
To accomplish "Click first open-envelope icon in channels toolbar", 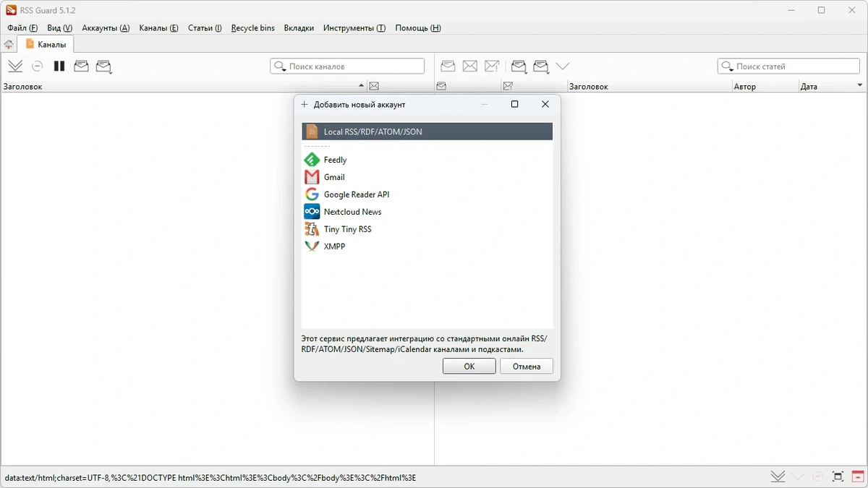I will click(81, 66).
